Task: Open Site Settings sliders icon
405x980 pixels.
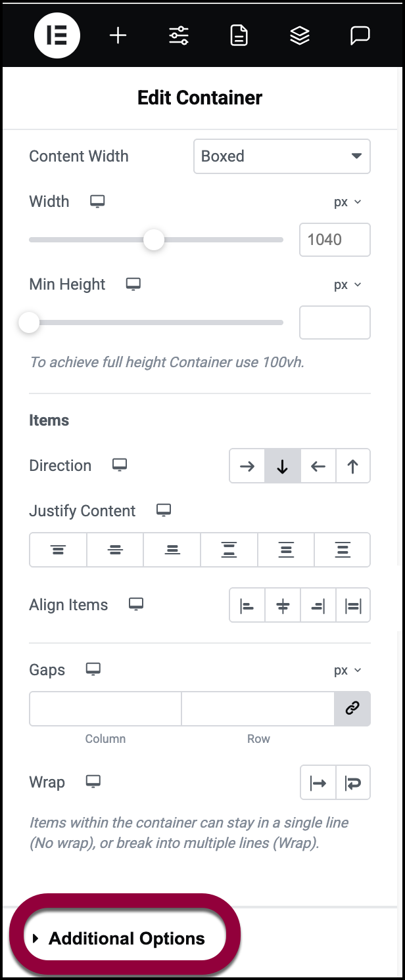Action: [179, 36]
